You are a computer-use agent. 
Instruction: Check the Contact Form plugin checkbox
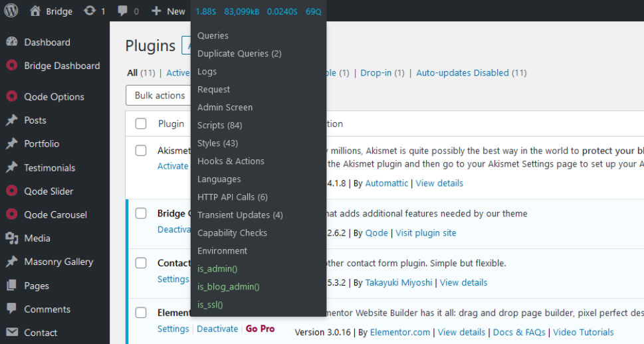(x=141, y=263)
